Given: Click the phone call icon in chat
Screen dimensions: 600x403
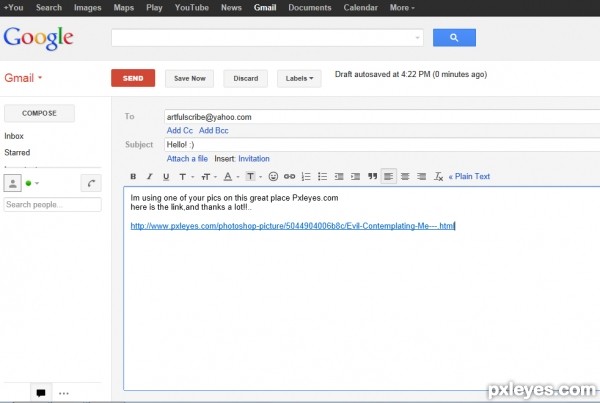Looking at the screenshot, I should pyautogui.click(x=91, y=183).
